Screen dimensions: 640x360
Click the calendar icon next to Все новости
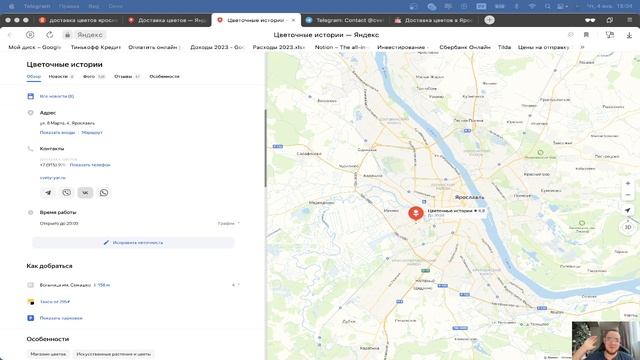tap(31, 96)
